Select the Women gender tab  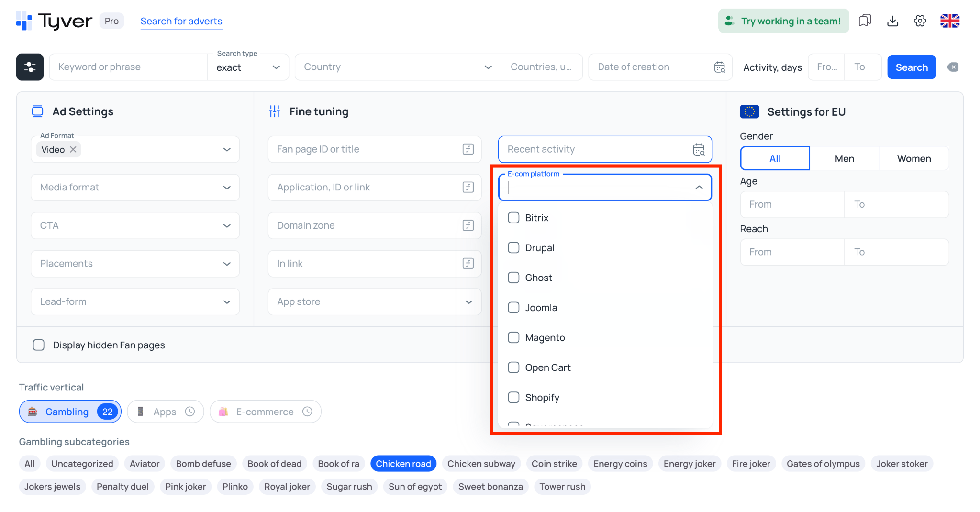914,158
